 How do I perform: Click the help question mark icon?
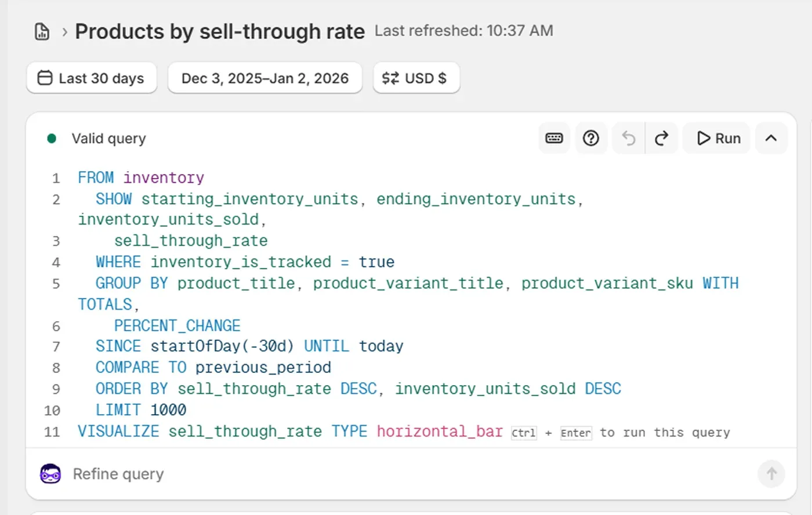tap(590, 138)
